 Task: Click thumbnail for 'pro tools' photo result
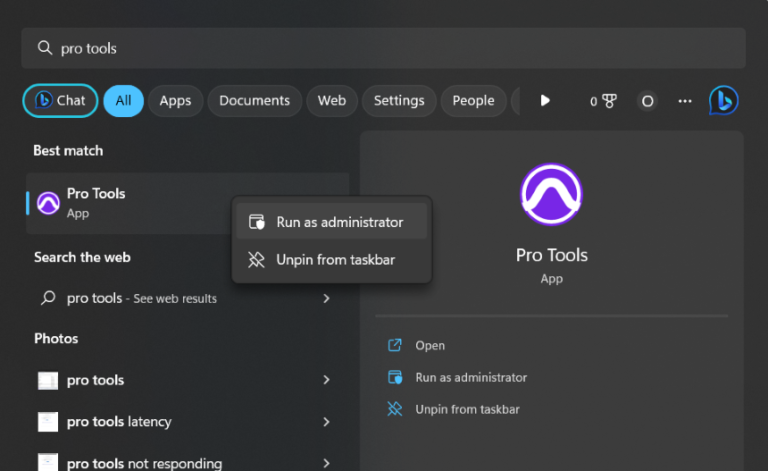pos(48,380)
